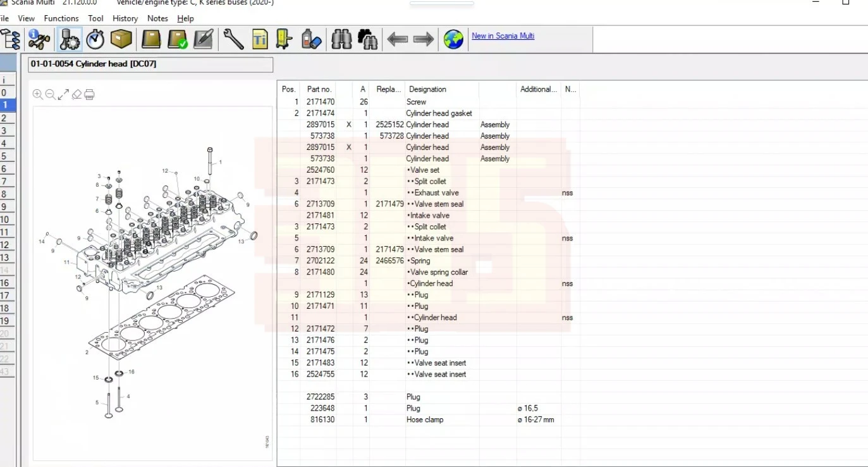This screenshot has height=467, width=868.
Task: Go forward with the right arrow
Action: (x=424, y=39)
